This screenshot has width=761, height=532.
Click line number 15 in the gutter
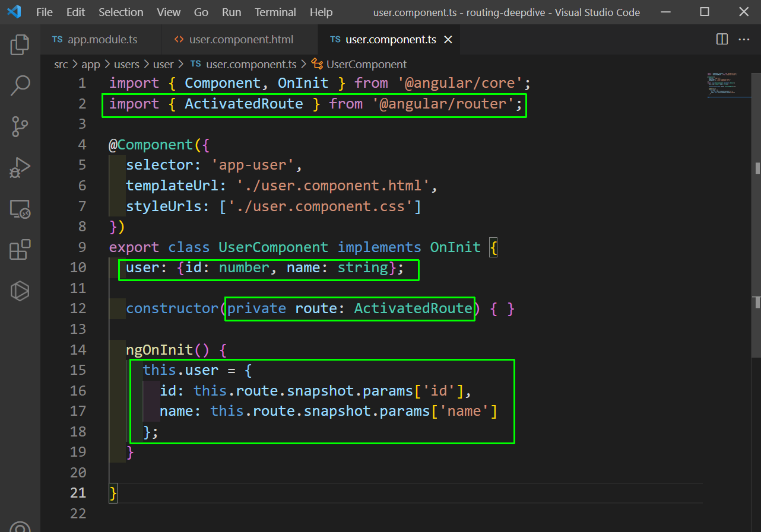(78, 370)
